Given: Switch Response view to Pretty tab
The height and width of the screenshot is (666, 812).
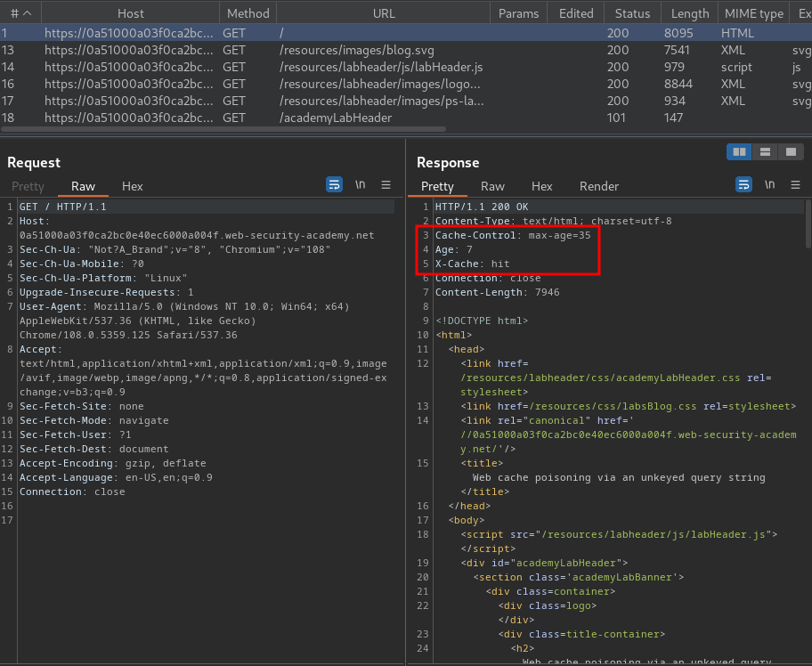Looking at the screenshot, I should (437, 186).
